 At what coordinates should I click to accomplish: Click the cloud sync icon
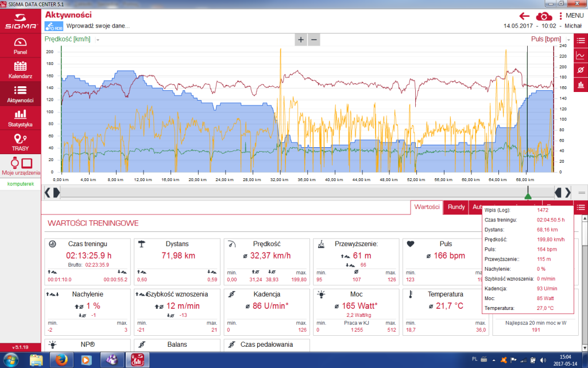pos(544,16)
